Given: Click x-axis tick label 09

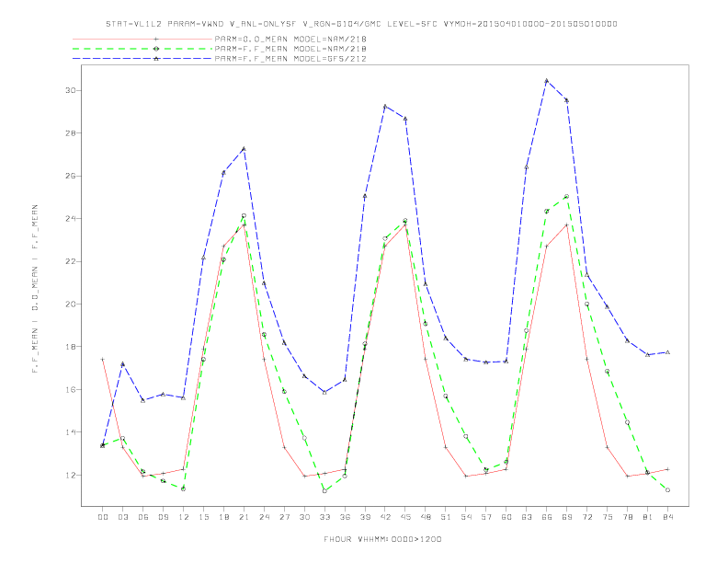Looking at the screenshot, I should tap(163, 517).
